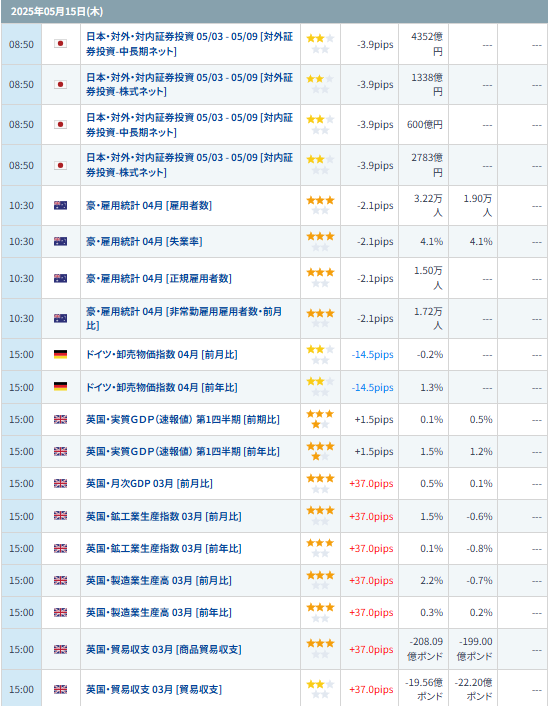The image size is (548, 706).
Task: Click -14.5pips value in ドイツ 前月比 row
Action: point(372,355)
